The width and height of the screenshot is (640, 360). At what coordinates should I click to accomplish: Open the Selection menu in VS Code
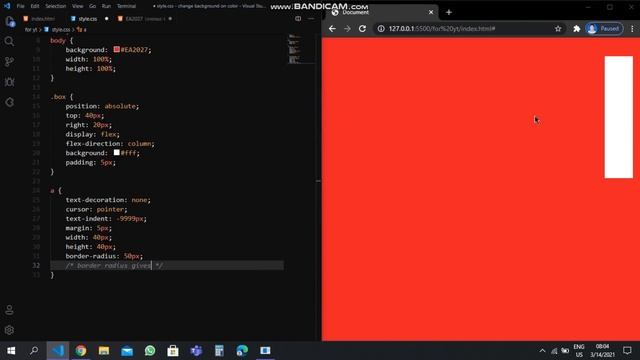pos(56,6)
